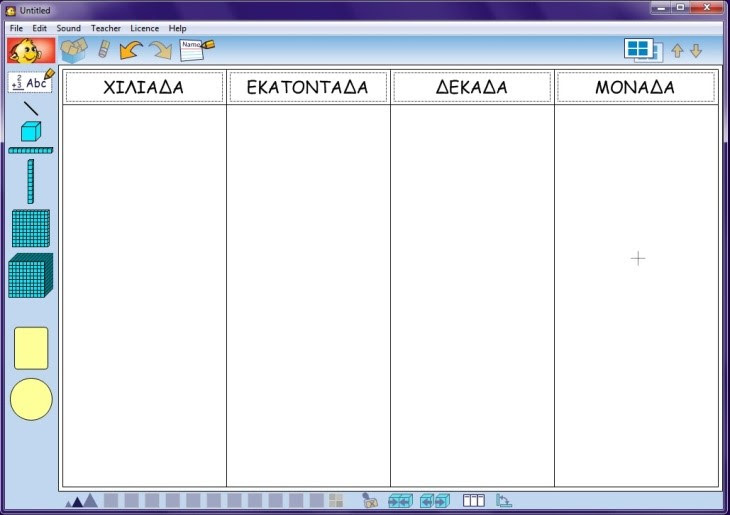Choose the medium dark triangle size option
The height and width of the screenshot is (515, 730).
click(77, 502)
